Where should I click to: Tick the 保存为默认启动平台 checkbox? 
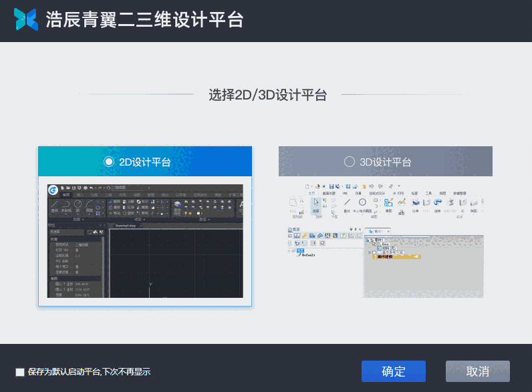tap(20, 372)
